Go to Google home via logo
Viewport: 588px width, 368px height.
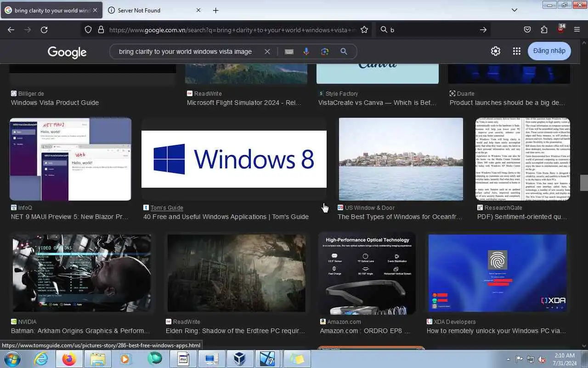coord(67,52)
